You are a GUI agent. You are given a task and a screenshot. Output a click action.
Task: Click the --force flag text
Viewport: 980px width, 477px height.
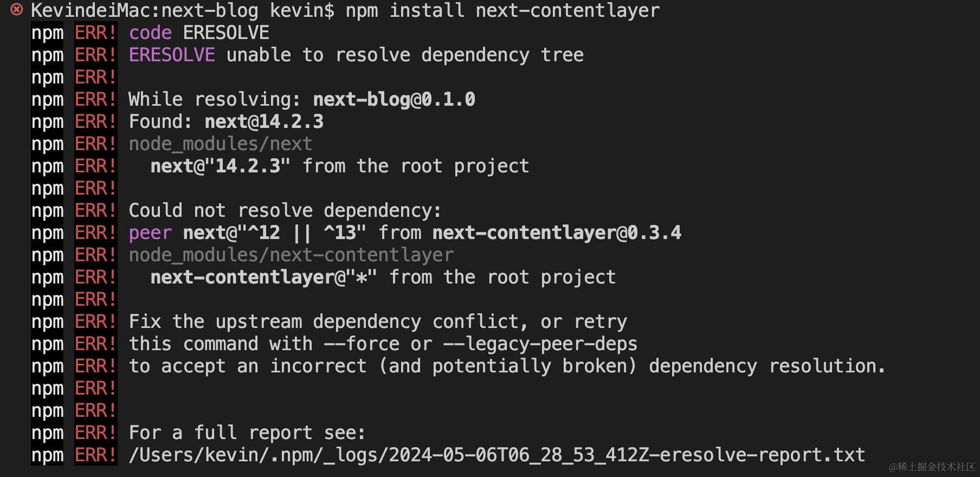pyautogui.click(x=362, y=344)
